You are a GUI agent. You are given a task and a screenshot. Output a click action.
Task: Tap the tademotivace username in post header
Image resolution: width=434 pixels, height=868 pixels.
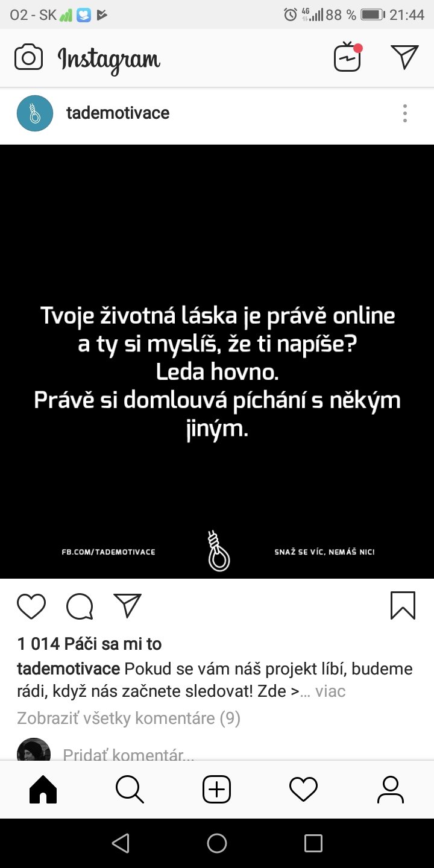click(x=118, y=113)
